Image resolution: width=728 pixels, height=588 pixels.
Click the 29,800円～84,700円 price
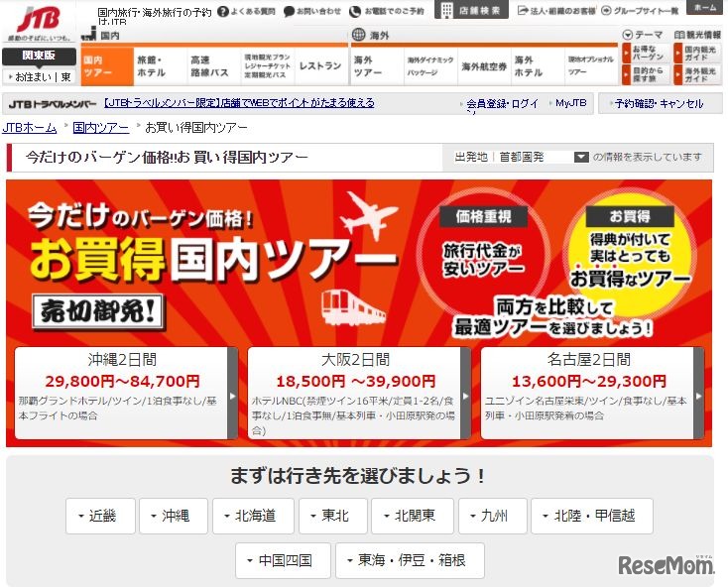pos(123,382)
